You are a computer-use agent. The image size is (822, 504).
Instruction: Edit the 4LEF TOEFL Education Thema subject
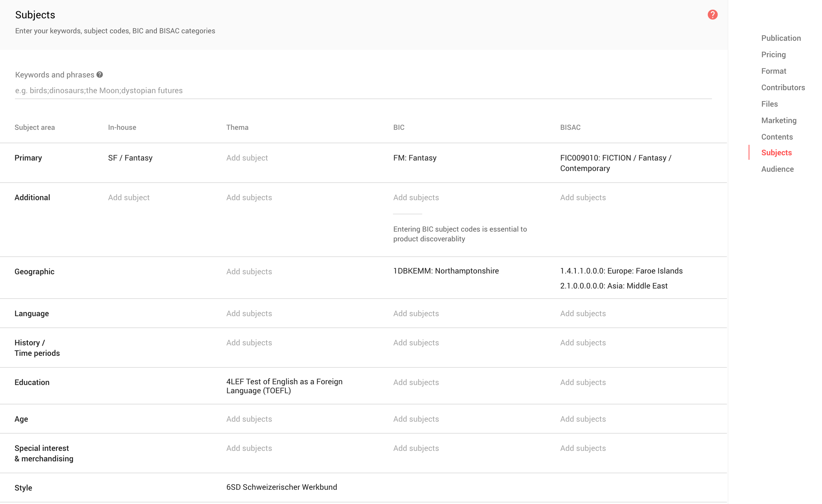tap(284, 386)
